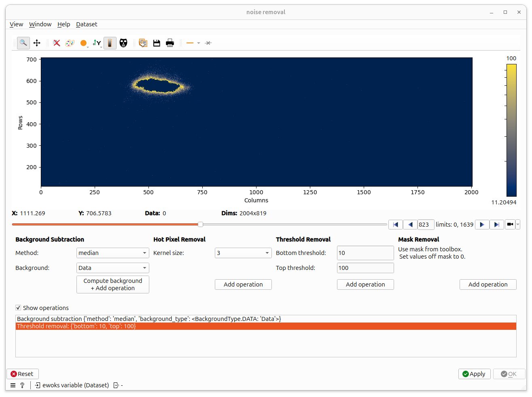This screenshot has height=397, width=532.
Task: Click the orange circle aspect ratio icon
Action: [x=84, y=43]
